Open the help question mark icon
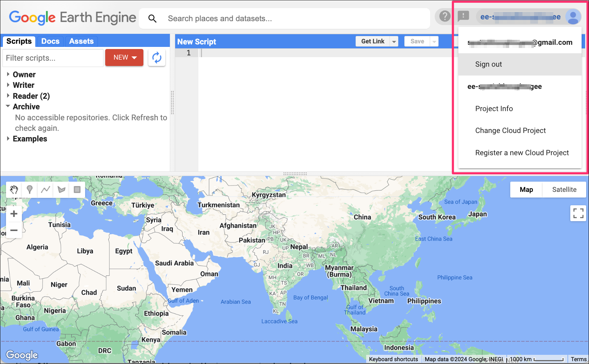The width and height of the screenshot is (589, 364). tap(445, 16)
